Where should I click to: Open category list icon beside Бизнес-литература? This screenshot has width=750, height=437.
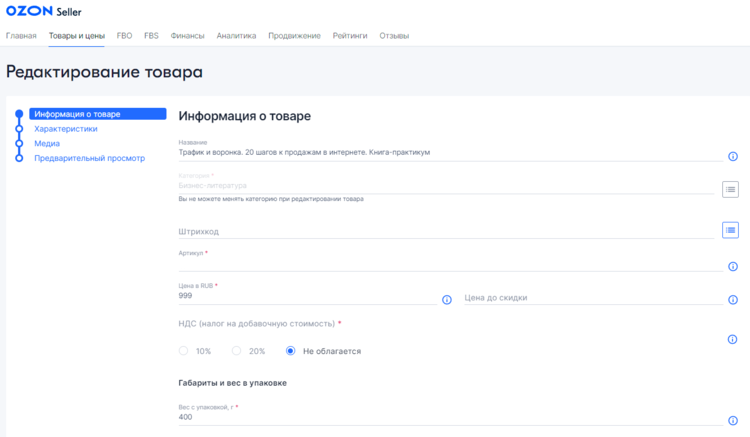(730, 189)
